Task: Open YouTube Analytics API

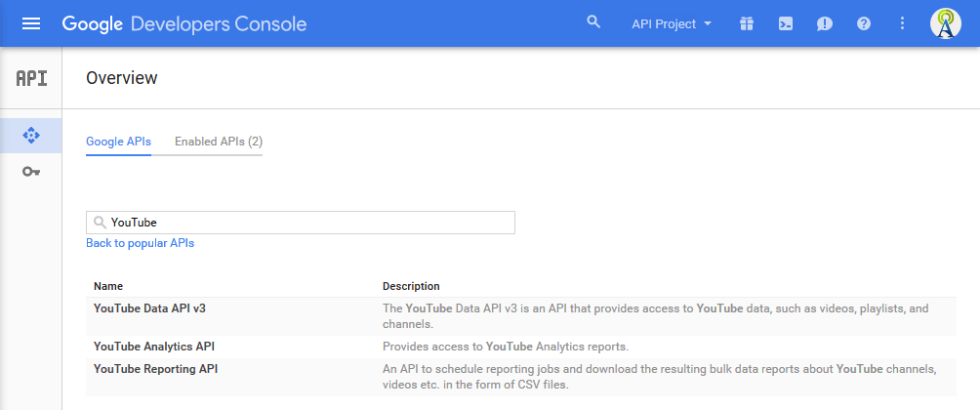Action: [154, 347]
